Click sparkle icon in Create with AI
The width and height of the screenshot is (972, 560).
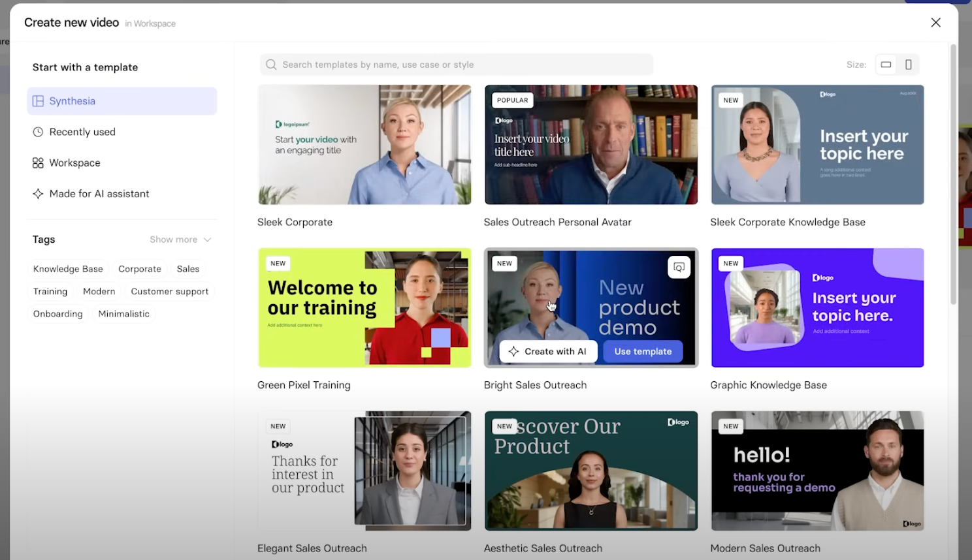513,351
